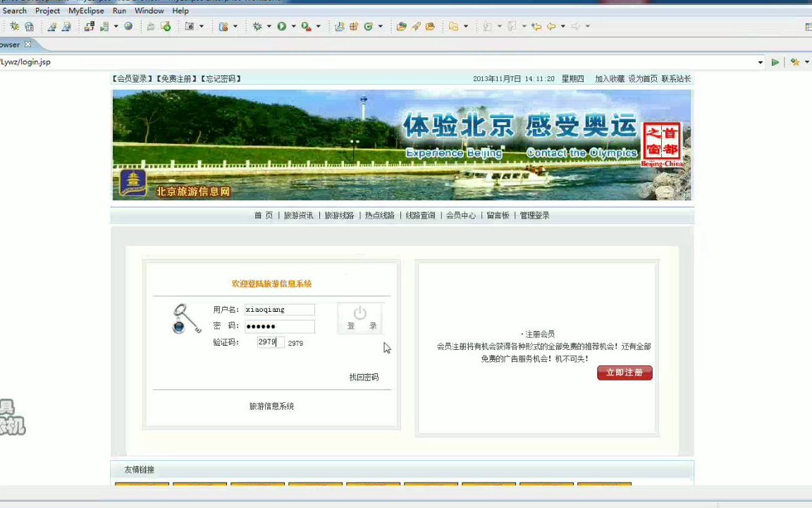This screenshot has height=508, width=812.
Task: Select the Debug bug icon on the toolbar
Action: coord(257,26)
